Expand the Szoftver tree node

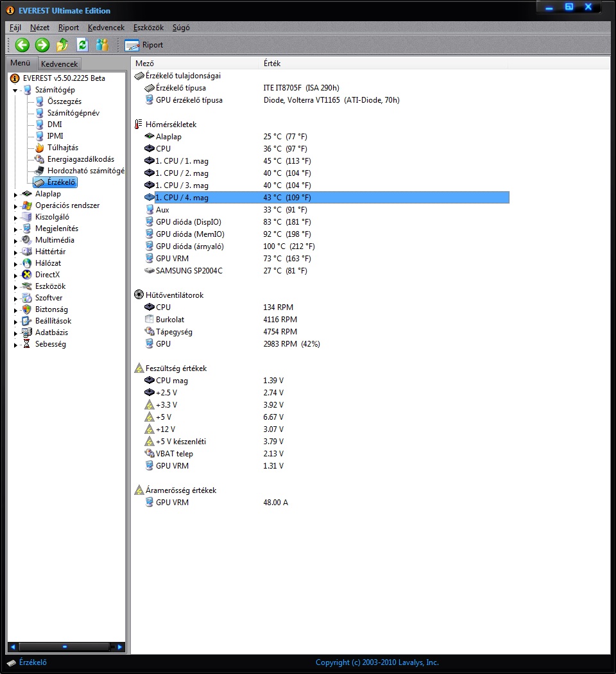(15, 298)
